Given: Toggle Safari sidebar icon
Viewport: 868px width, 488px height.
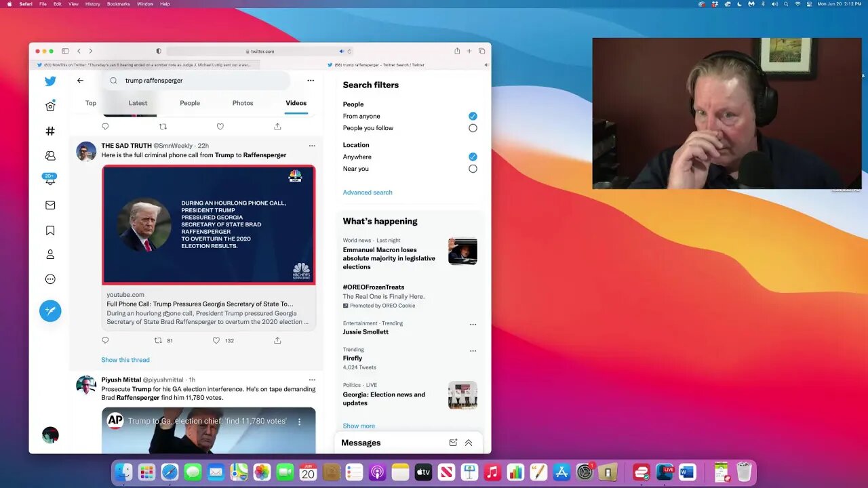Looking at the screenshot, I should (x=65, y=51).
